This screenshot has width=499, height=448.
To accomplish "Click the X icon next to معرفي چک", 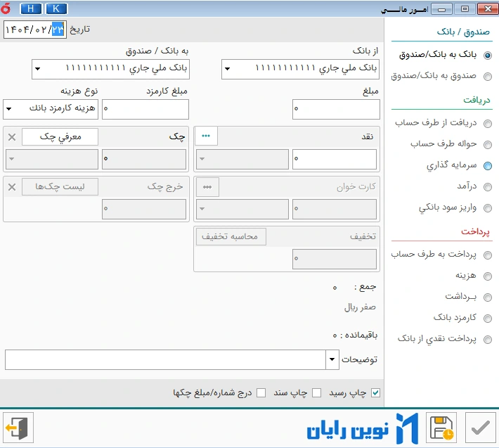I will tap(12, 137).
